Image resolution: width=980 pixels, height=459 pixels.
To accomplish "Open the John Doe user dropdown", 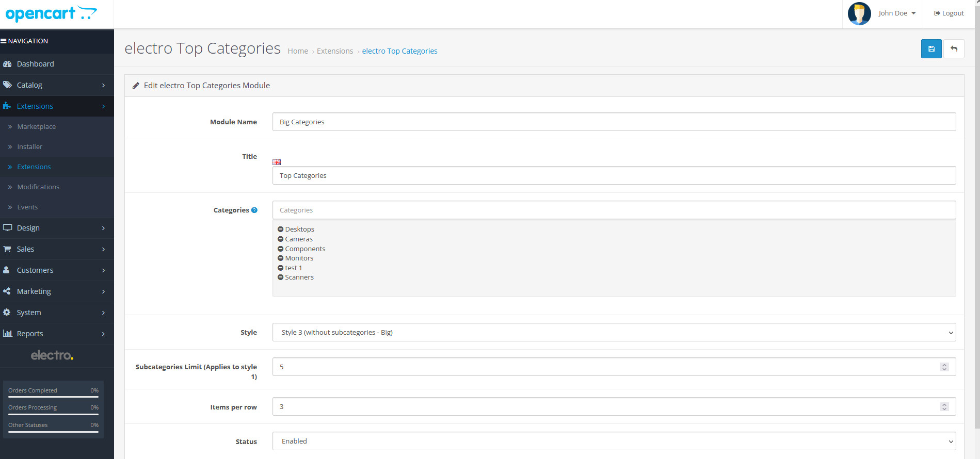I will pyautogui.click(x=897, y=13).
